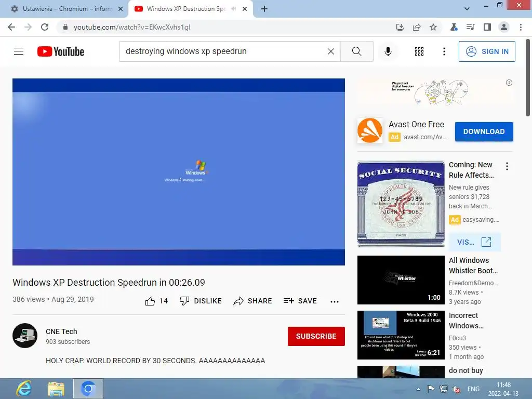Click the install app icon in address bar
Screen dimensions: 532x399
(x=400, y=27)
